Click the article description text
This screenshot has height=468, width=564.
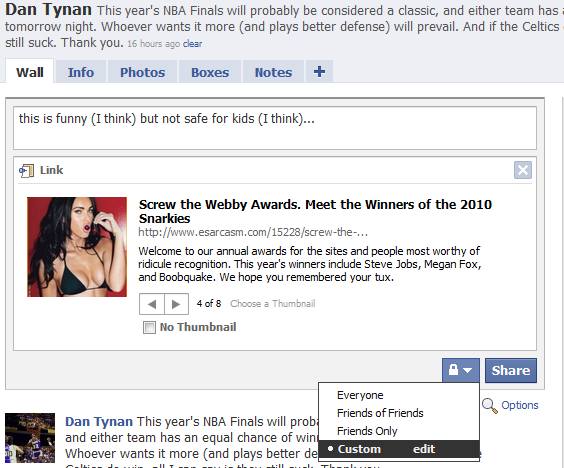pyautogui.click(x=310, y=264)
